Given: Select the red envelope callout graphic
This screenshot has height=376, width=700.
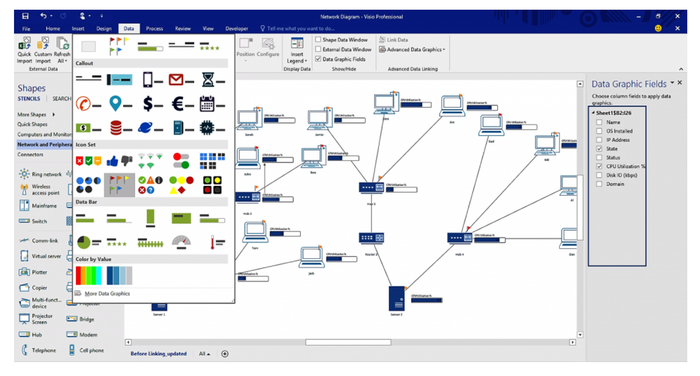Looking at the screenshot, I should (181, 80).
